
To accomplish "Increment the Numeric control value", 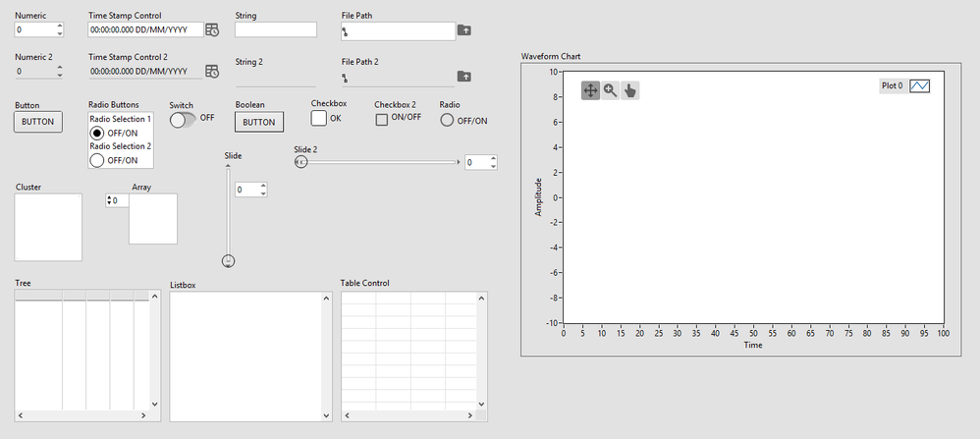I will pyautogui.click(x=59, y=27).
